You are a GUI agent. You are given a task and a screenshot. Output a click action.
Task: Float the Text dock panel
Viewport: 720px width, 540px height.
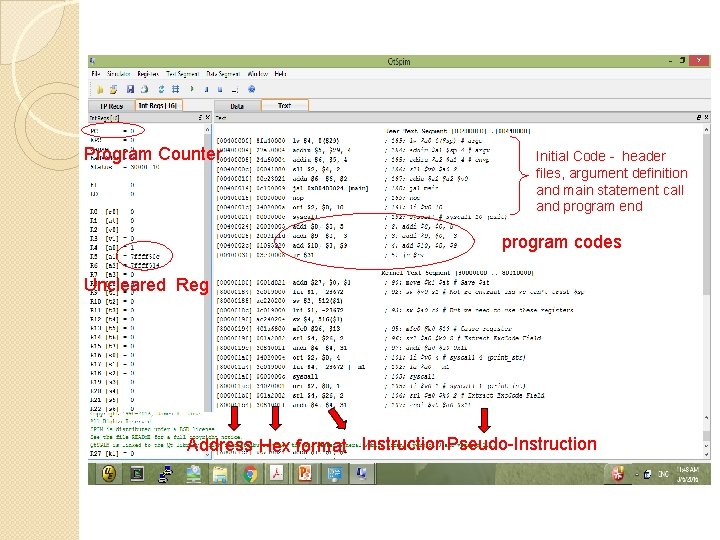(x=699, y=118)
